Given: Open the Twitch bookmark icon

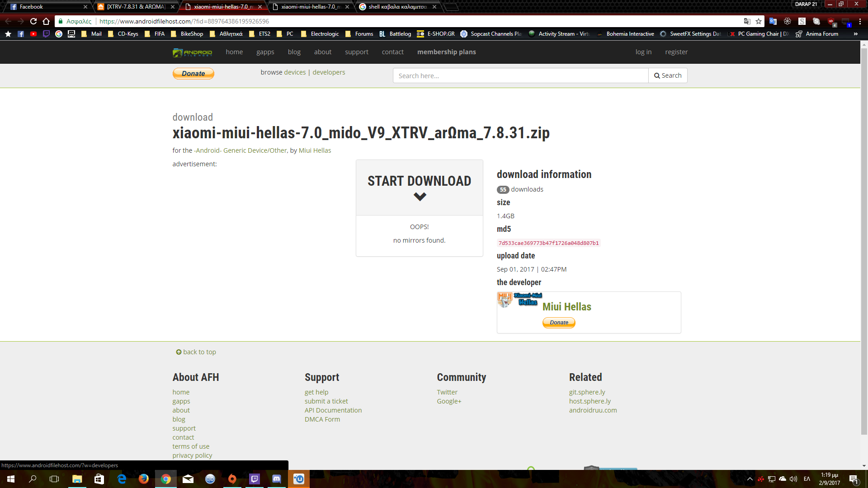Looking at the screenshot, I should click(46, 34).
